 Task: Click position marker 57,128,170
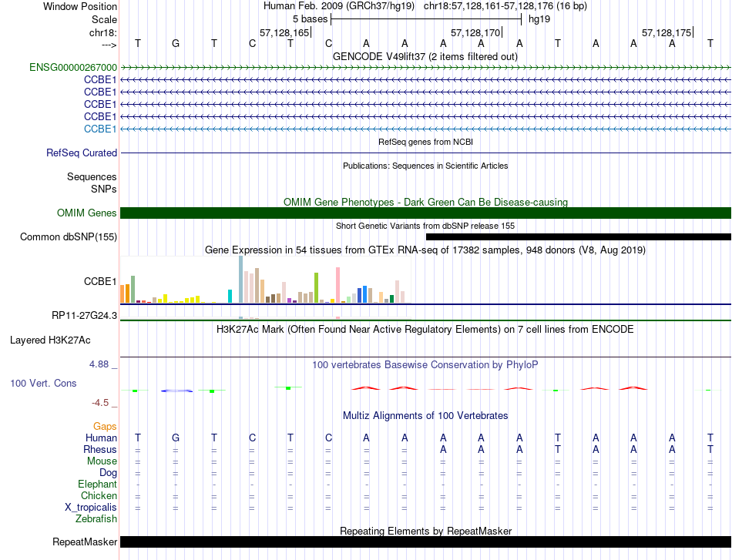click(475, 32)
